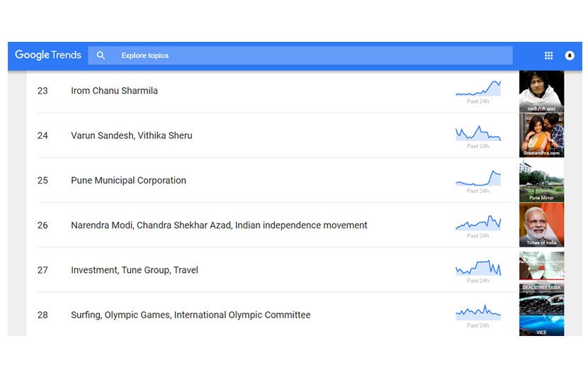Screen dimensions: 588x392
Task: Open the Pune Mirror thumbnail
Action: (x=541, y=181)
